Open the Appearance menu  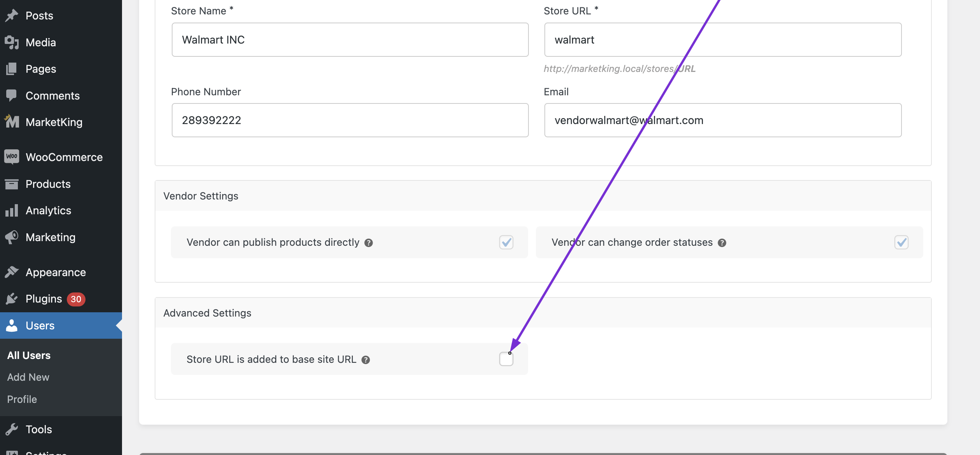point(56,272)
